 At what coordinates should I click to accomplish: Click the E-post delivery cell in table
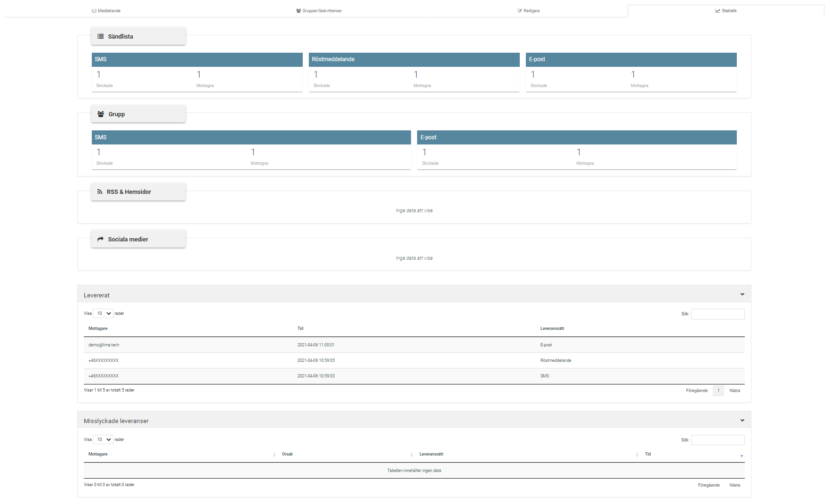[x=546, y=345]
